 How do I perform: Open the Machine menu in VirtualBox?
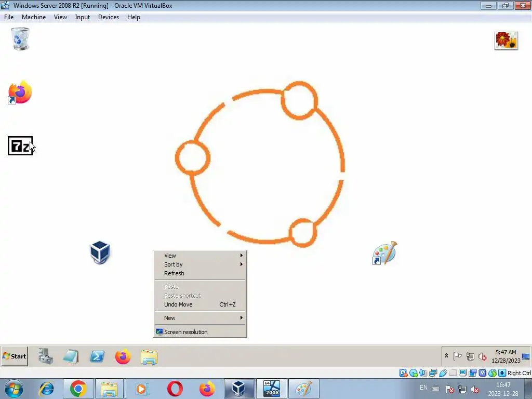coord(34,17)
